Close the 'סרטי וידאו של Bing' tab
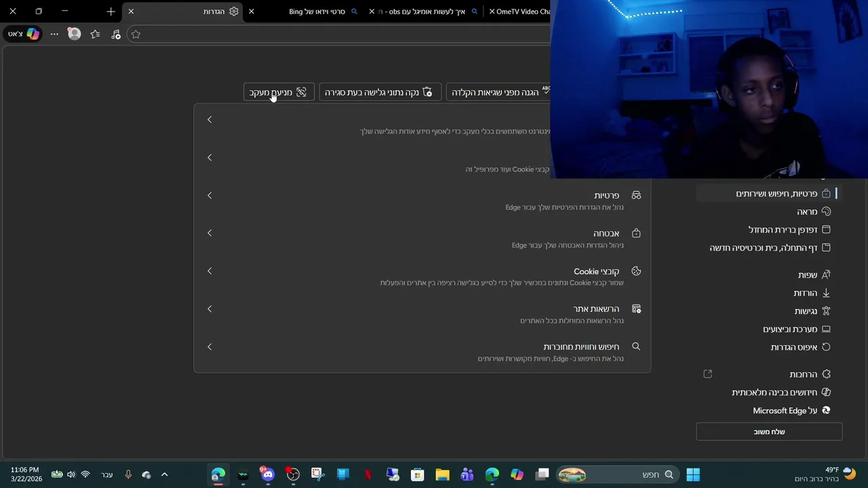The image size is (868, 488). [252, 12]
